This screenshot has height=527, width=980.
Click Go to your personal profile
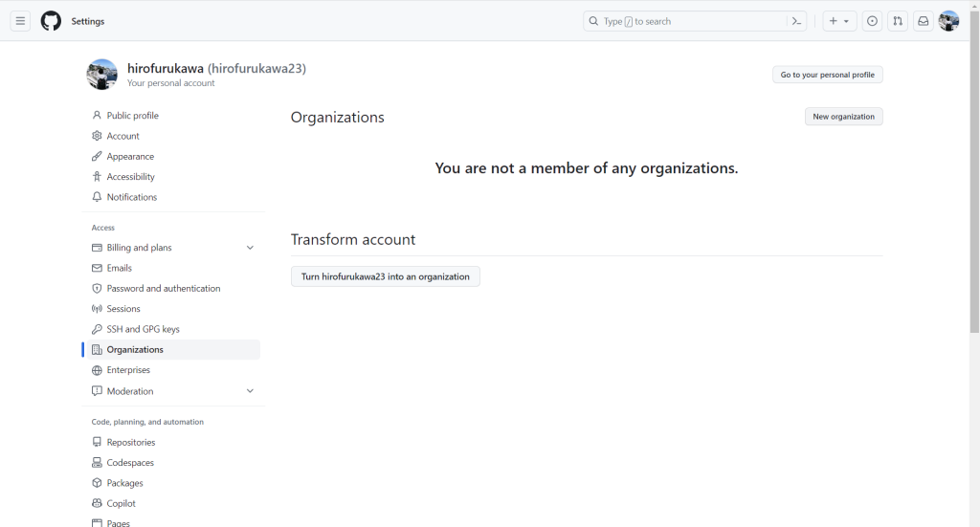[827, 75]
